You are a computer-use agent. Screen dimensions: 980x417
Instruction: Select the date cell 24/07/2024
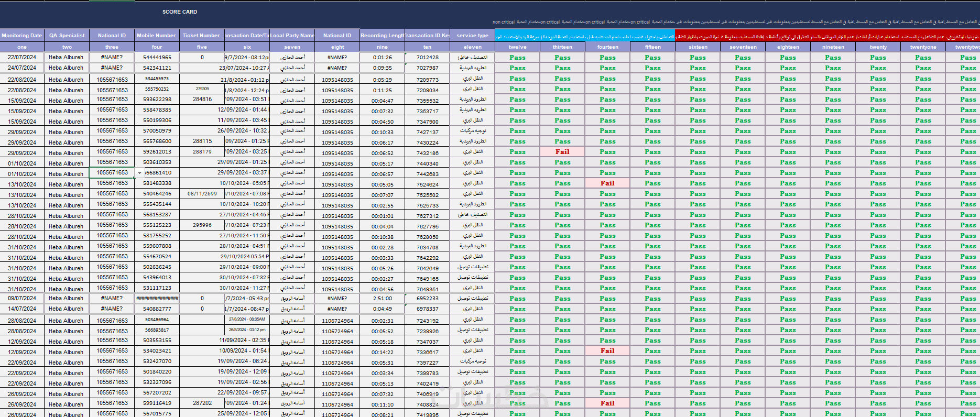[x=22, y=68]
